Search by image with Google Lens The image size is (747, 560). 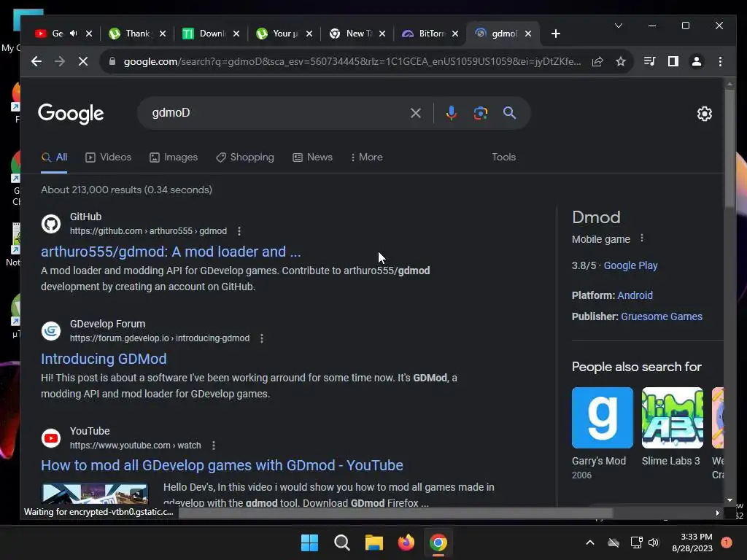(480, 113)
